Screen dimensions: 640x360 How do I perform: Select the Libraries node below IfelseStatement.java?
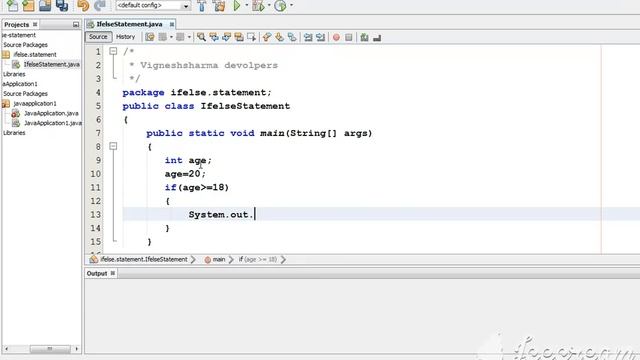click(x=14, y=74)
